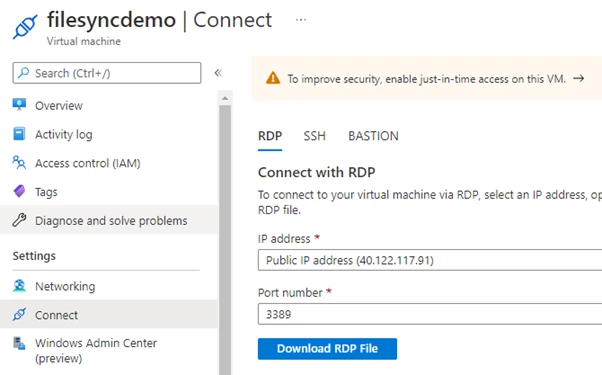The height and width of the screenshot is (375, 602).
Task: Click the Diagnose wrench icon
Action: point(19,220)
